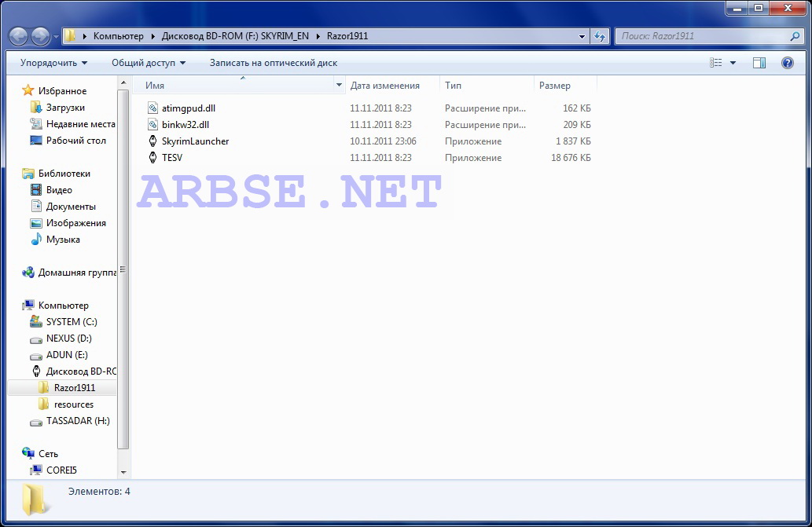812x527 pixels.
Task: Open COREI5 under Сеть
Action: [61, 470]
